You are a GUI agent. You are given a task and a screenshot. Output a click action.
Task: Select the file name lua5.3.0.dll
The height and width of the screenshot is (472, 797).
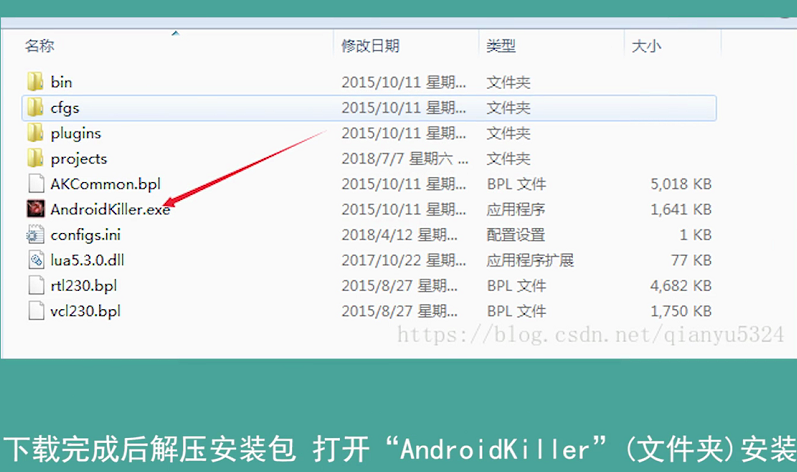coord(87,260)
